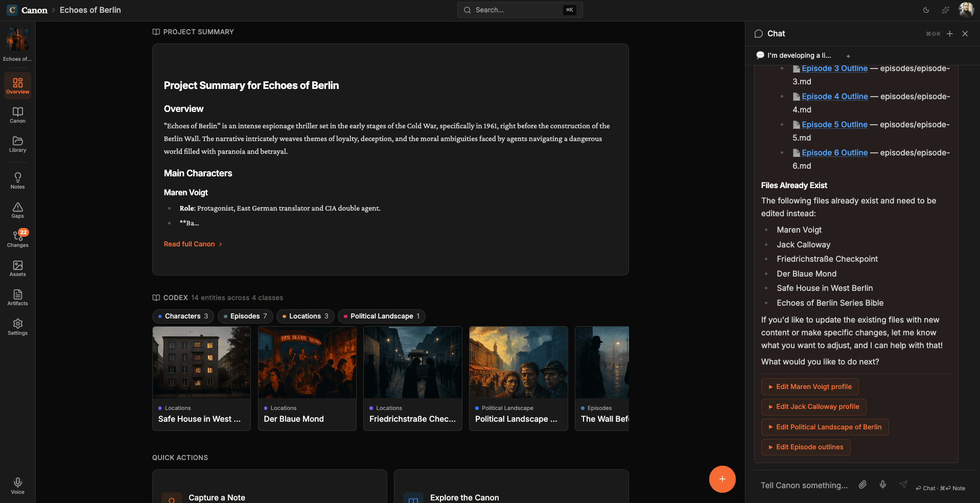
Task: Click "Files Already Exist" heading
Action: [x=794, y=186]
